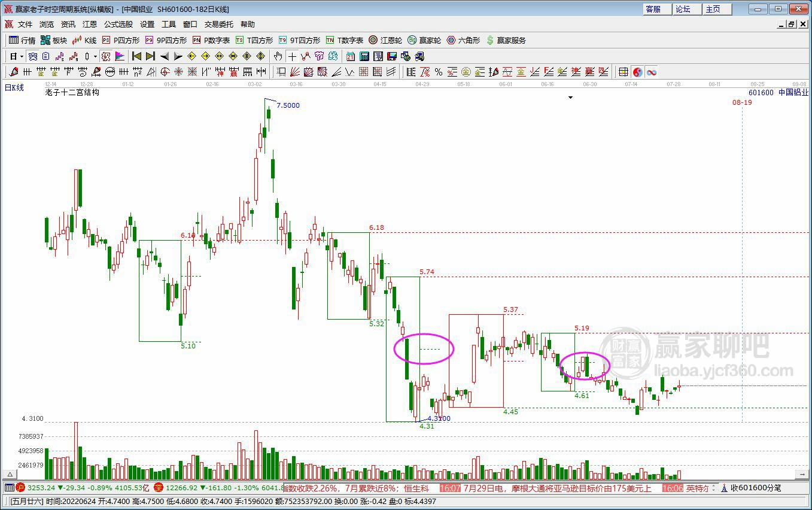Image resolution: width=812 pixels, height=510 pixels.
Task: Click the rocket pencil drawing icon
Action: tap(14, 72)
